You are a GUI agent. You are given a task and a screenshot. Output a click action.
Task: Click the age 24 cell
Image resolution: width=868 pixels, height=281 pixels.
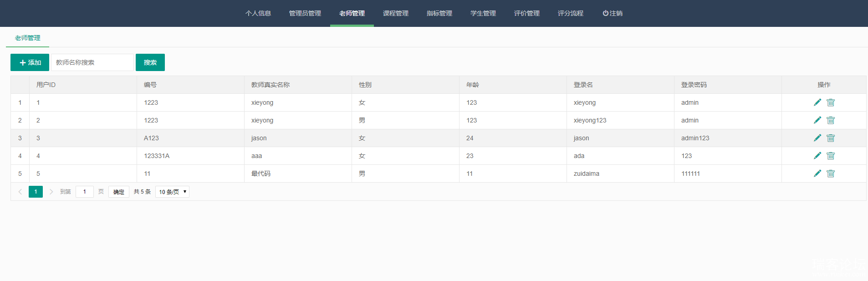pyautogui.click(x=513, y=138)
